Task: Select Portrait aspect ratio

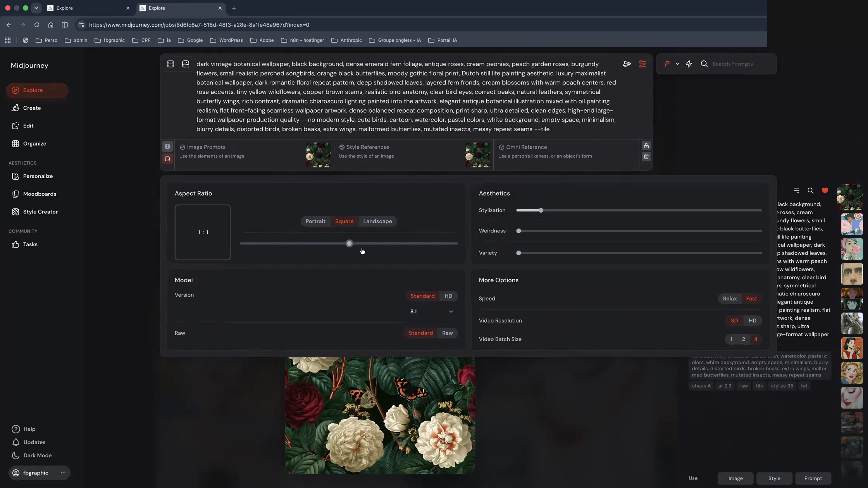Action: click(315, 222)
